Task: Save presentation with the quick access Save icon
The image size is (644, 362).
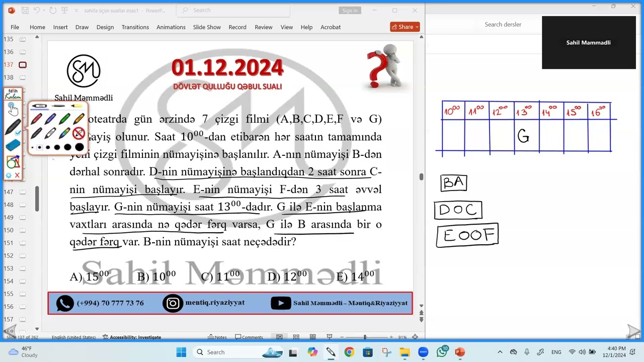Action: tap(24, 10)
